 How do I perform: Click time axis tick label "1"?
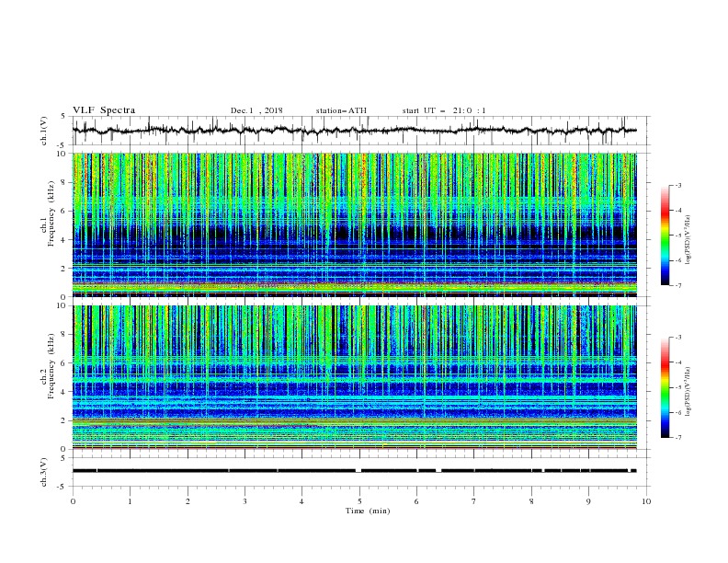(x=130, y=501)
